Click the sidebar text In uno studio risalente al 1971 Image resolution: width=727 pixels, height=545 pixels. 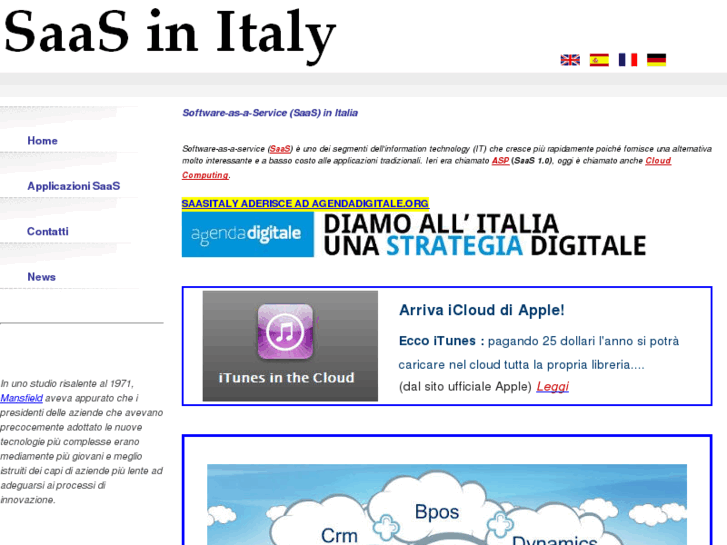(x=67, y=384)
